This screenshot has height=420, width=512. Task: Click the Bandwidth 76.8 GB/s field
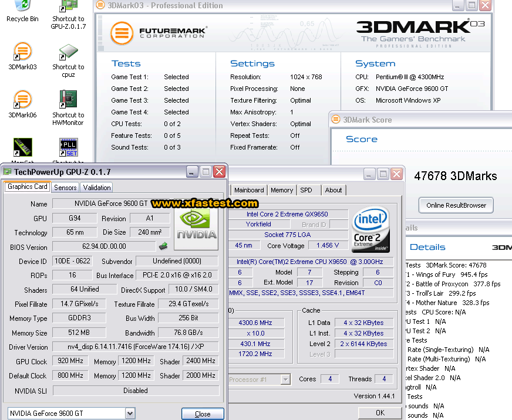point(188,332)
